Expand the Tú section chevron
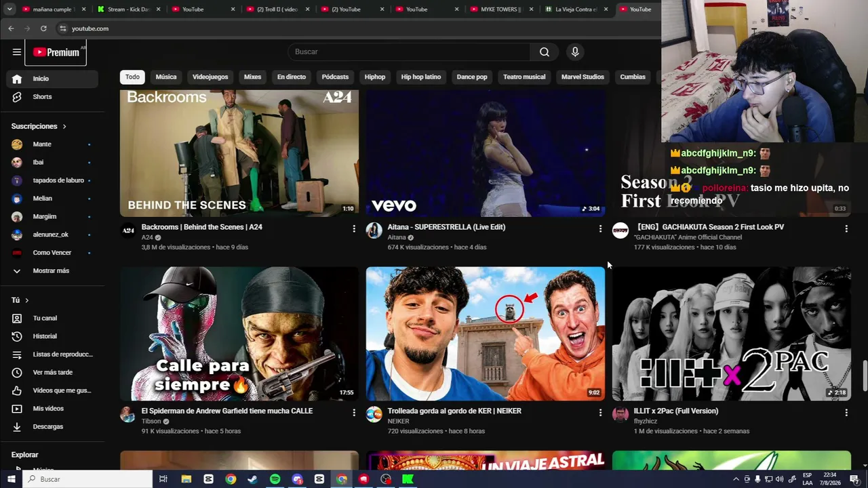Viewport: 868px width, 488px height. 26,300
